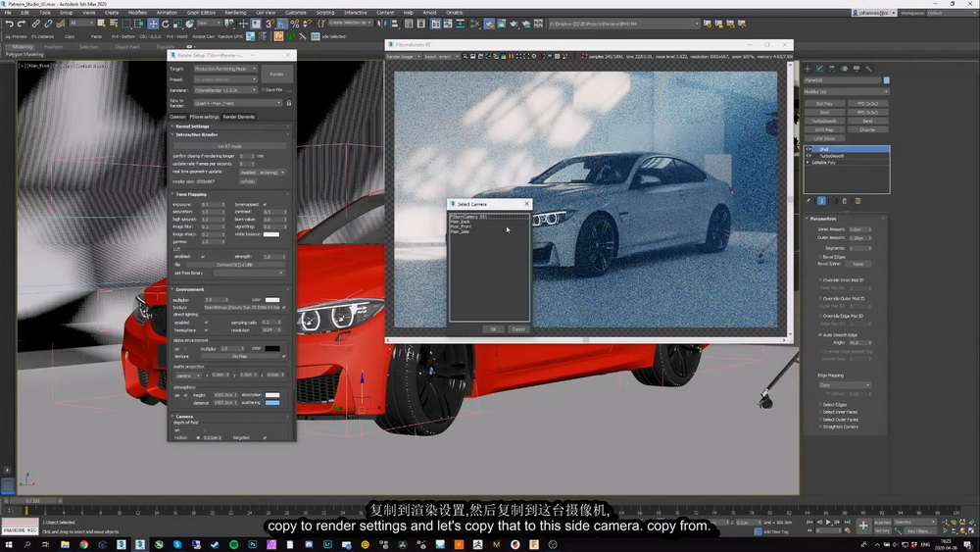Open the Target rendering mode dropdown

(x=225, y=69)
